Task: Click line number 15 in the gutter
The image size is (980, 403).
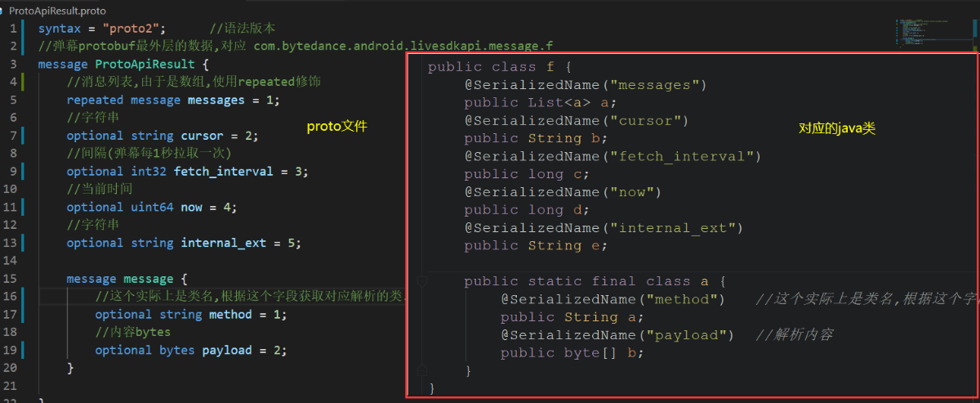Action: point(11,279)
